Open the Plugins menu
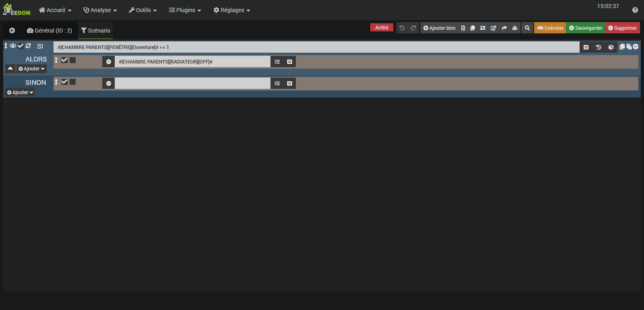 pyautogui.click(x=185, y=10)
